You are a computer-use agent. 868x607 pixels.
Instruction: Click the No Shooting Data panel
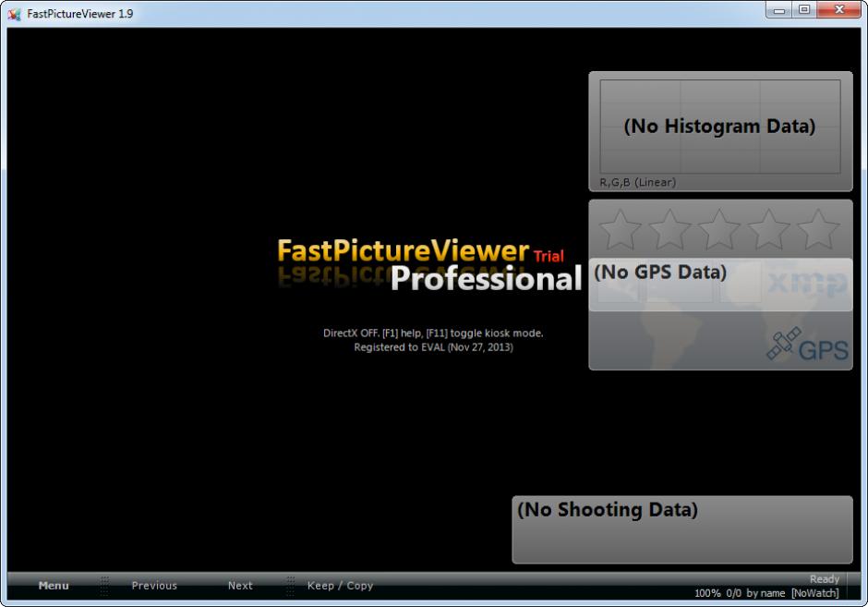(x=682, y=529)
